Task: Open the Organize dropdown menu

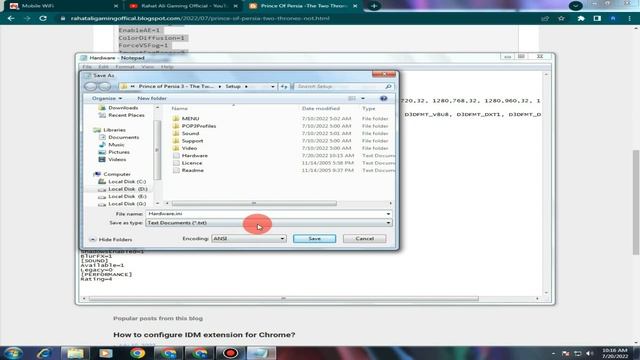Action: 107,98
